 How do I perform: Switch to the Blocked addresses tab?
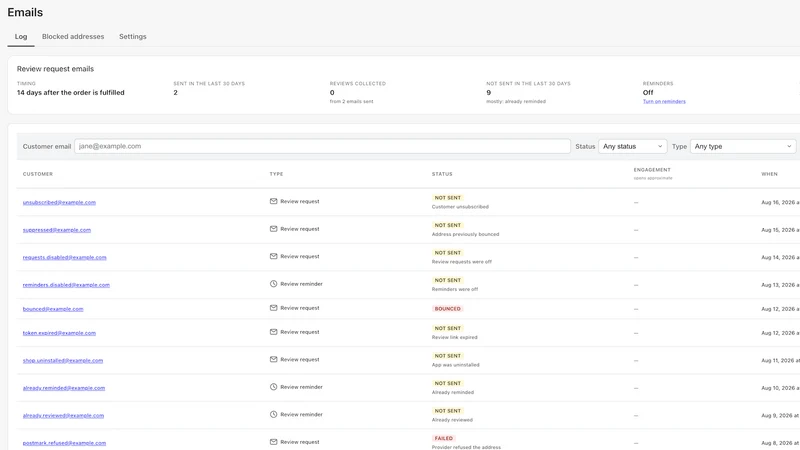point(73,37)
